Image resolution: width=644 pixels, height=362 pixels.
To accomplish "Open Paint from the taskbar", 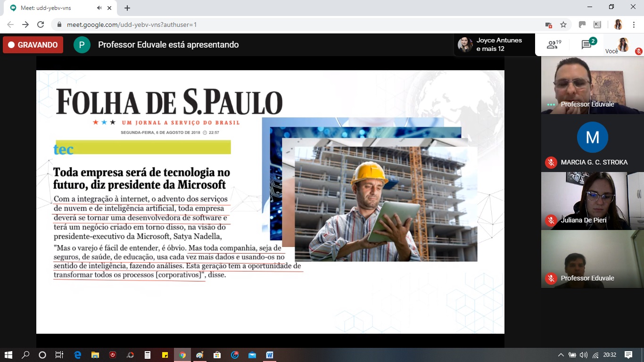I will pos(200,355).
